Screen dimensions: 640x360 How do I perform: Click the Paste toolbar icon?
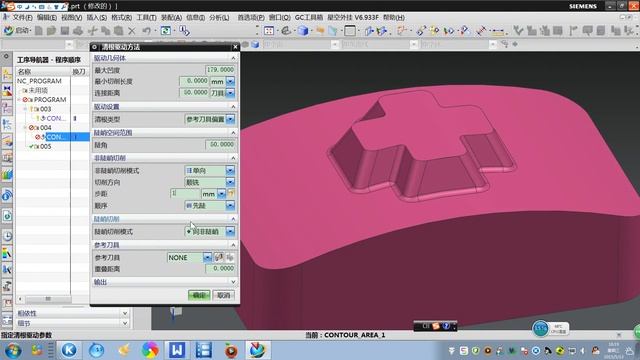click(x=118, y=31)
